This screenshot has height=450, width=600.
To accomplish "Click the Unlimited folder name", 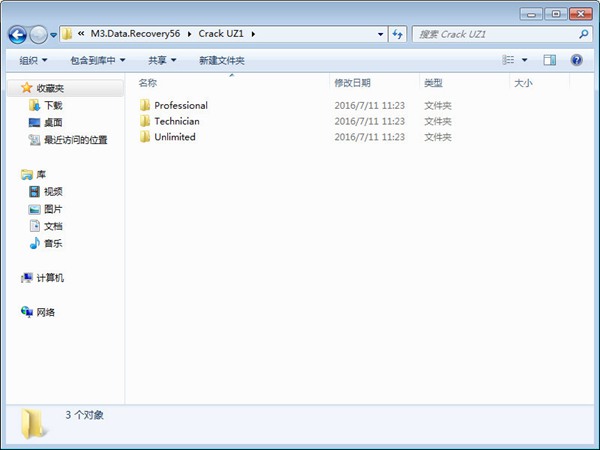I will coord(175,137).
